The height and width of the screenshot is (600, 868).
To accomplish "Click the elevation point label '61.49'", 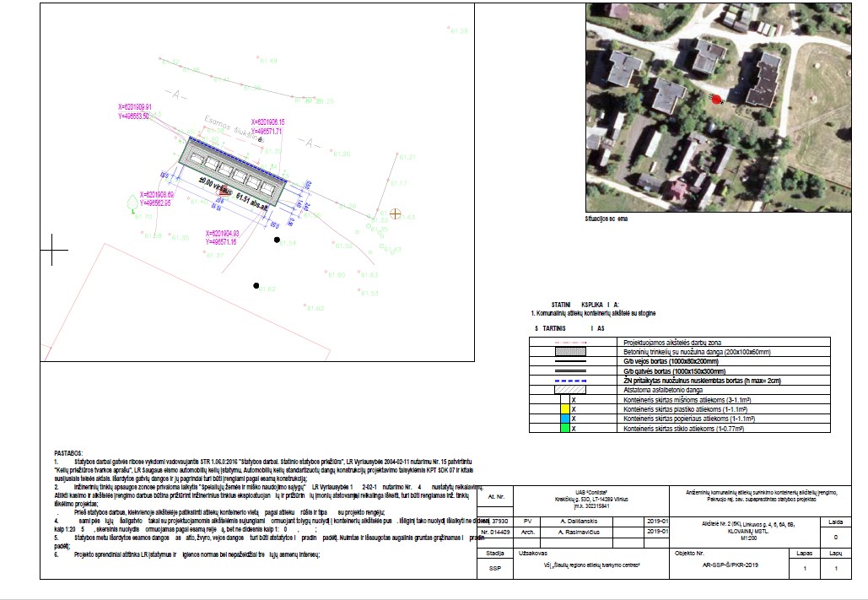I will coord(268,61).
